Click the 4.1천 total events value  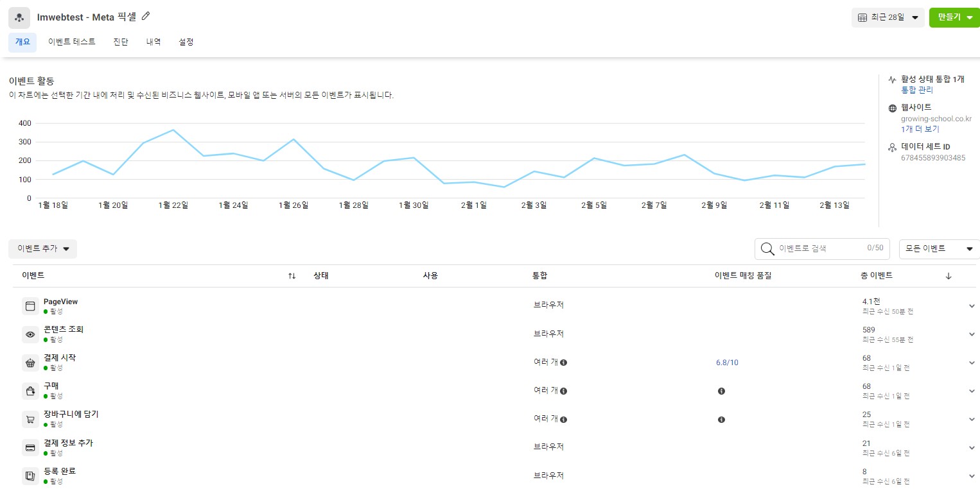pyautogui.click(x=871, y=302)
